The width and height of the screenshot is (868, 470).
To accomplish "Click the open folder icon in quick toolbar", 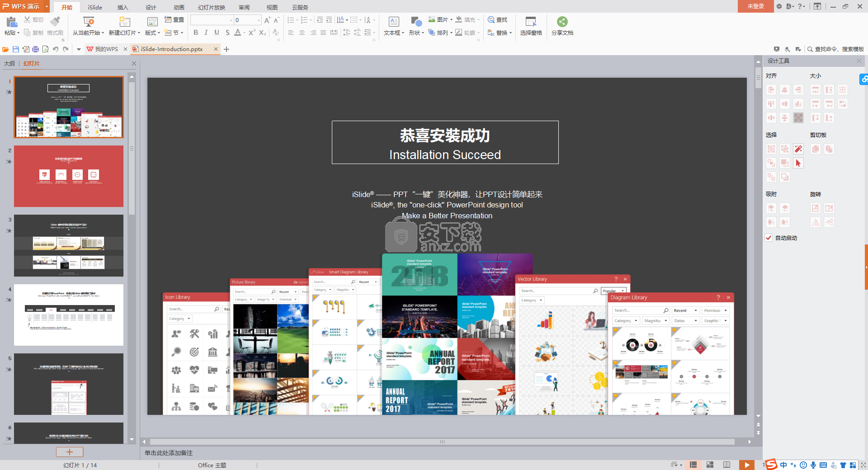I will pyautogui.click(x=5, y=49).
